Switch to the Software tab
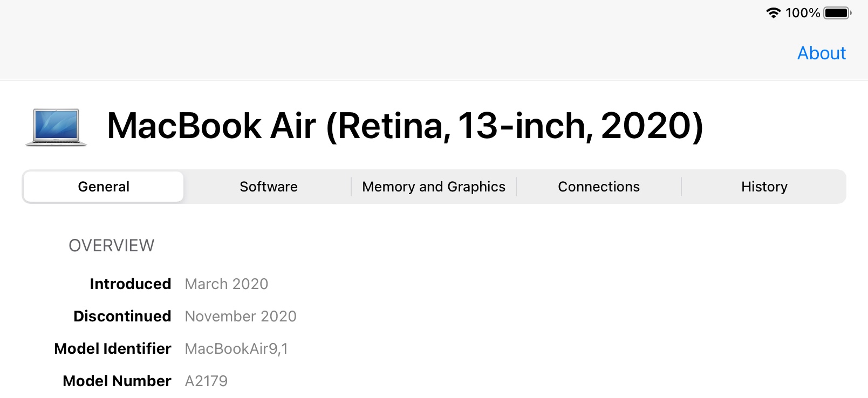The width and height of the screenshot is (868, 398). (268, 187)
